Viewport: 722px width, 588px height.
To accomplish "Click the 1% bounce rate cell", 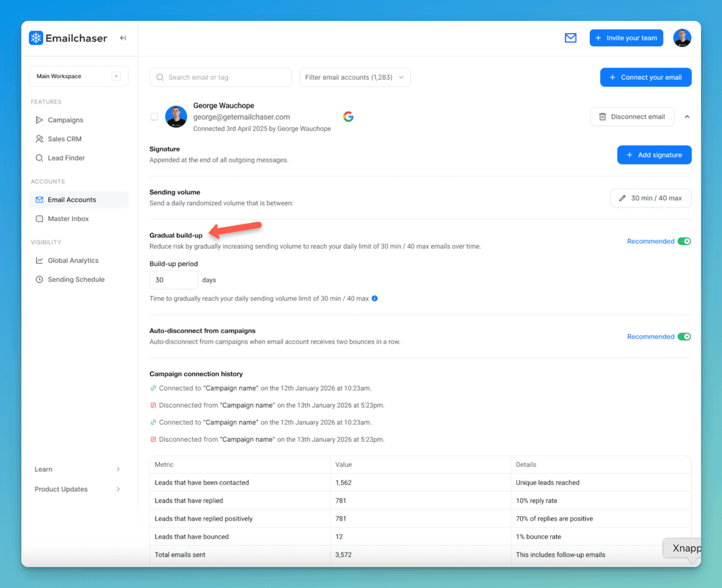I will point(539,537).
